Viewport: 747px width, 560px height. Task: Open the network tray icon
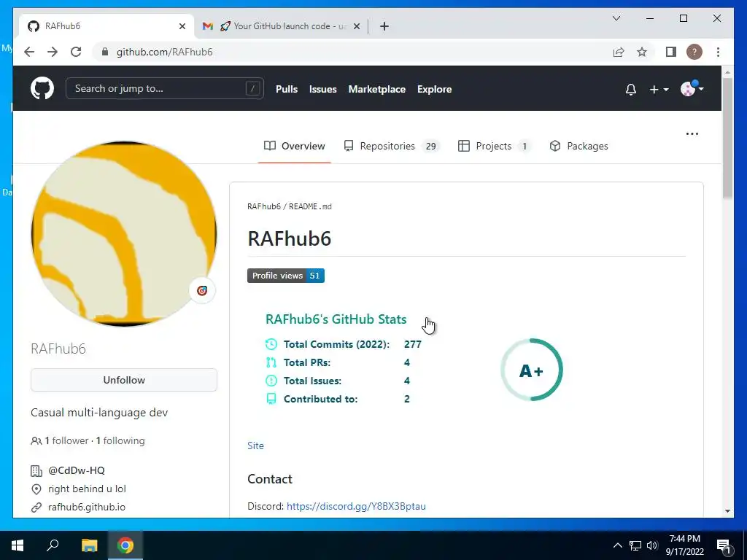[x=635, y=545]
